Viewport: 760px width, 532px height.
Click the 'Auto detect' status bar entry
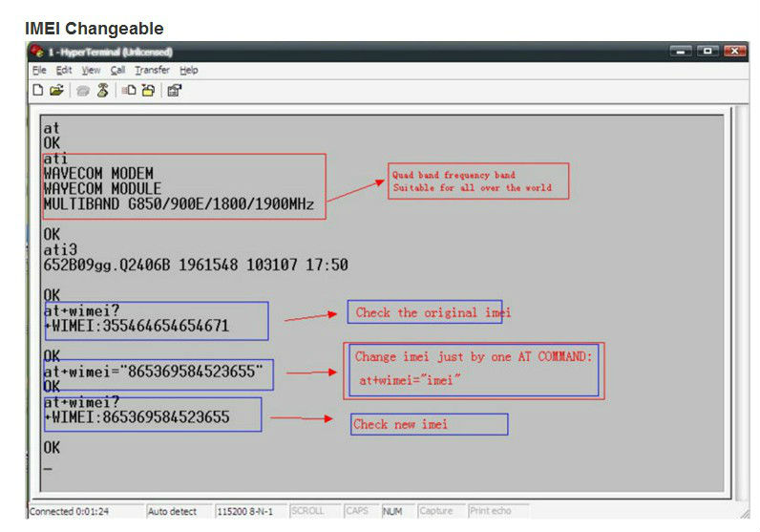click(x=172, y=511)
